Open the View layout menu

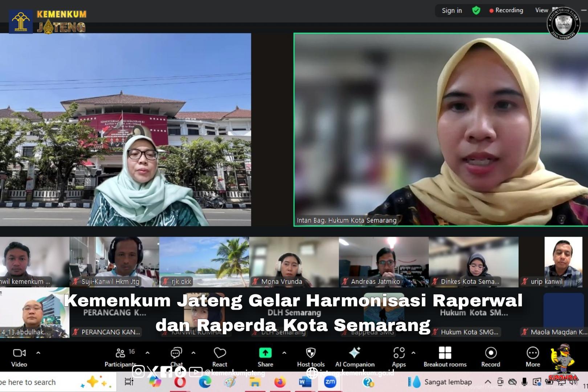click(x=542, y=10)
